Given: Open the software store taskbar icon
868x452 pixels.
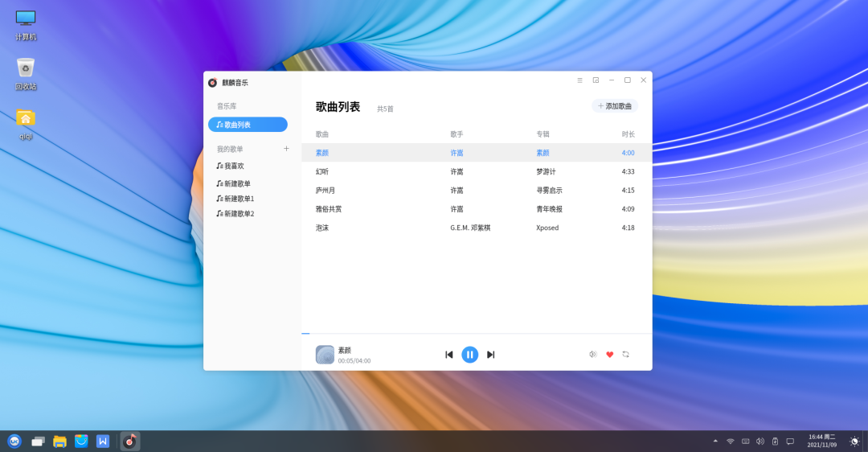Looking at the screenshot, I should pyautogui.click(x=81, y=442).
